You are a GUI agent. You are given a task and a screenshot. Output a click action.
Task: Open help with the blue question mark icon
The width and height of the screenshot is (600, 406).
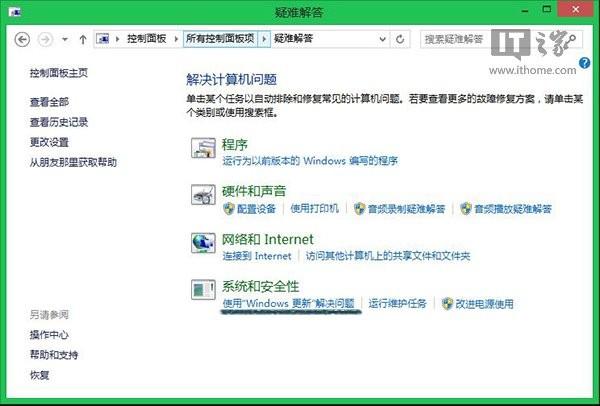[584, 62]
